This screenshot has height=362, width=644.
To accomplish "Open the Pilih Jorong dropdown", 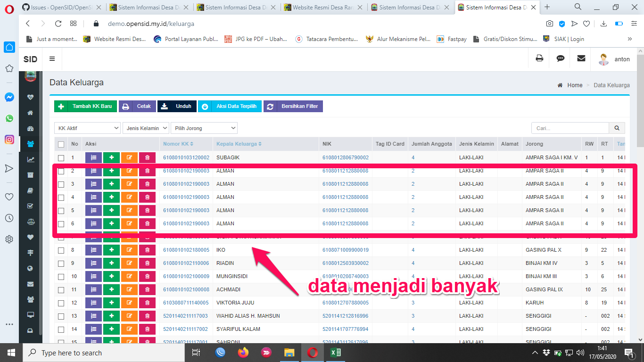I will (204, 128).
